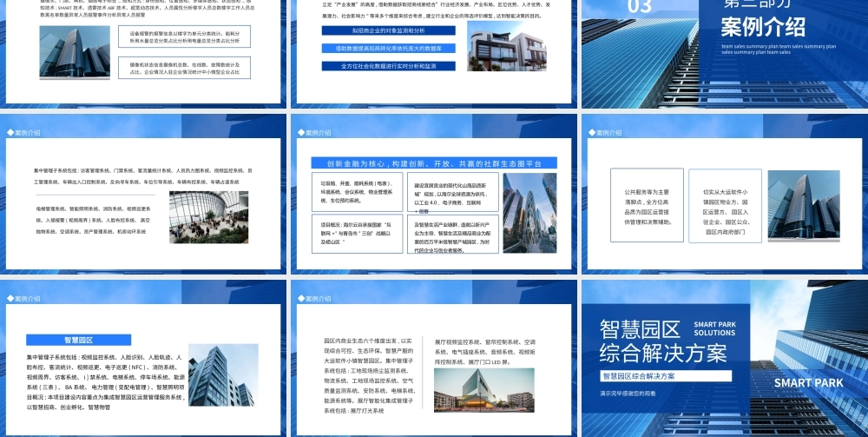Click the text box starting '建设宜居宜业的现代化山海品质新城'
This screenshot has width=868, height=437.
453,192
